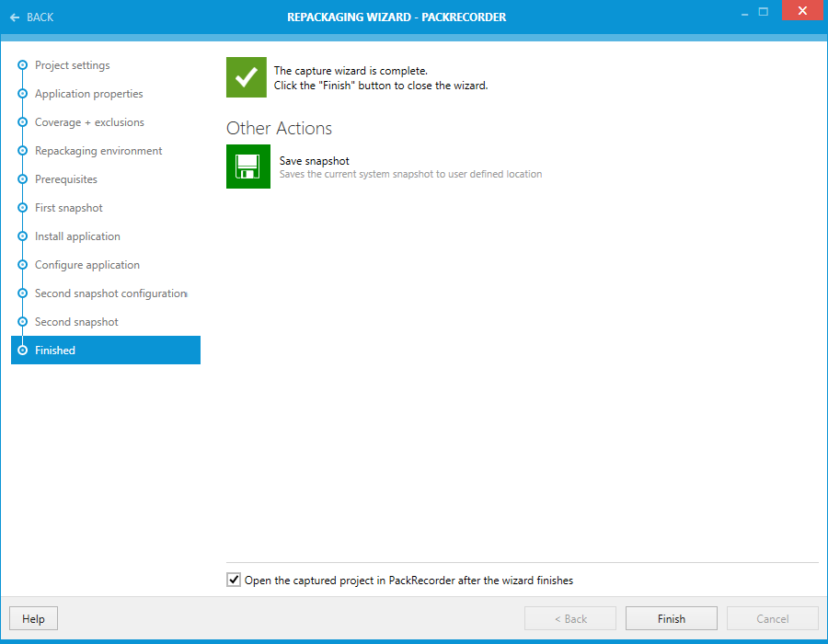Uncheck open captured project in PackRecorder
The image size is (828, 644).
(x=234, y=580)
